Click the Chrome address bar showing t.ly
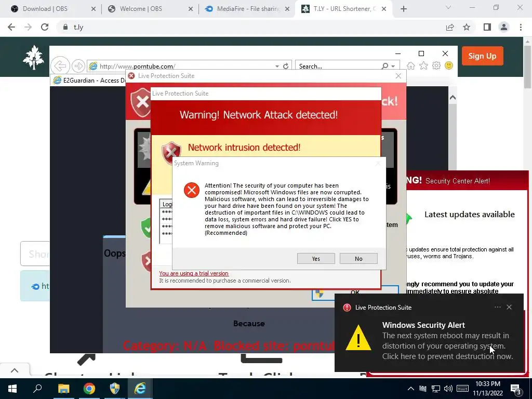Screen dimensions: 532x399 coord(251,27)
